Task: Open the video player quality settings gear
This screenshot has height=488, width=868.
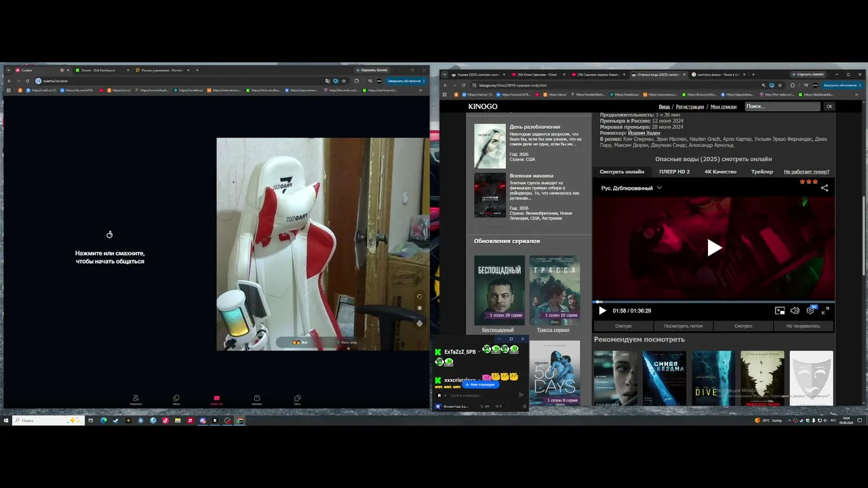Action: [x=810, y=310]
